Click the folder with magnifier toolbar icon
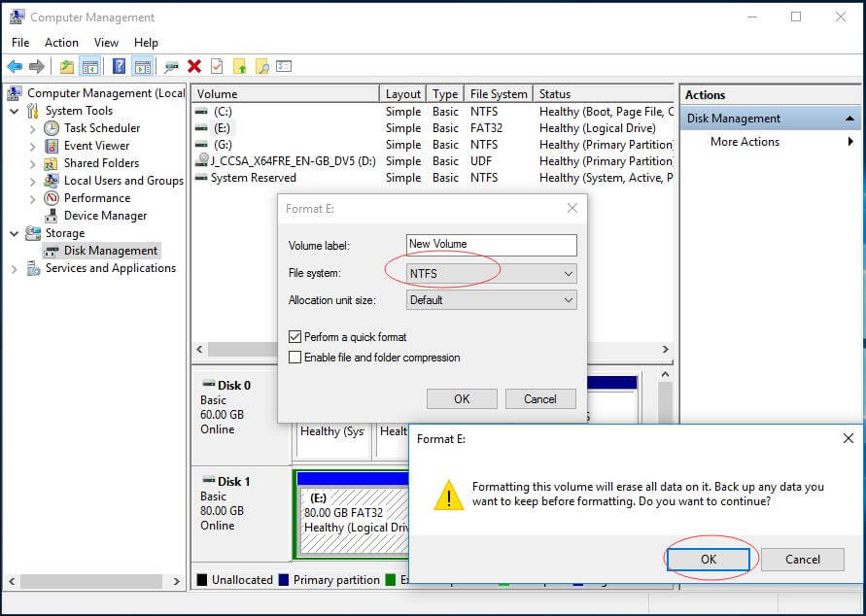 [x=261, y=67]
